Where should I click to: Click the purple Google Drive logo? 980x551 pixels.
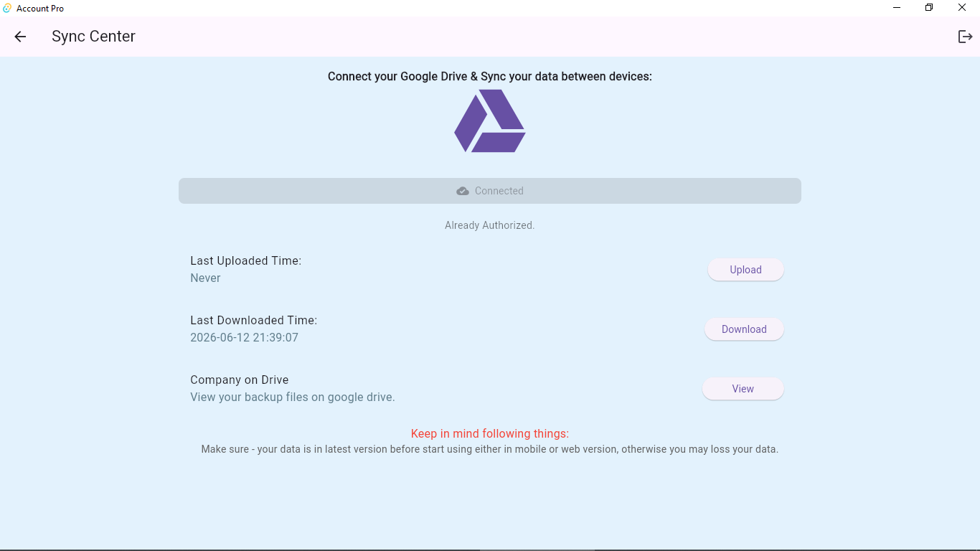click(x=490, y=121)
